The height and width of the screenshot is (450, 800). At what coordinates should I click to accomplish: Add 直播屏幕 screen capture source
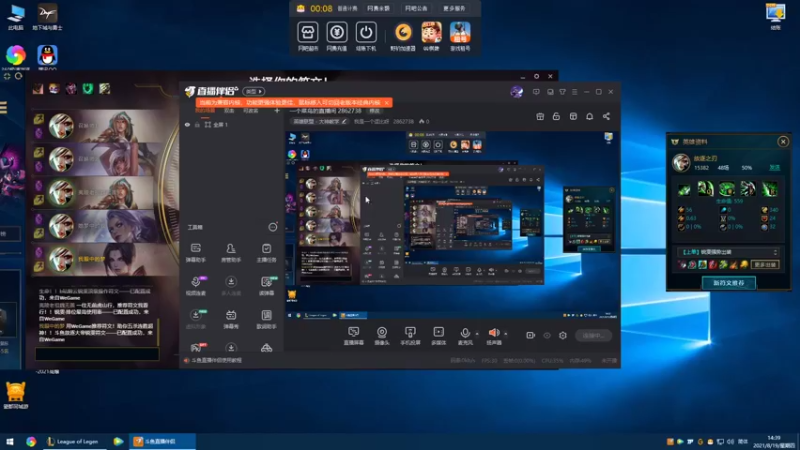coord(353,336)
